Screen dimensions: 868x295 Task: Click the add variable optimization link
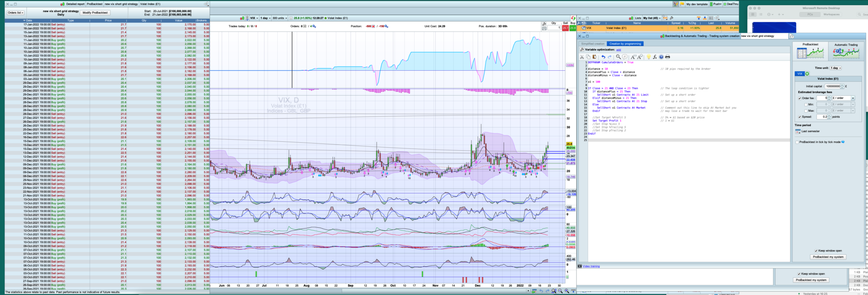(x=618, y=50)
